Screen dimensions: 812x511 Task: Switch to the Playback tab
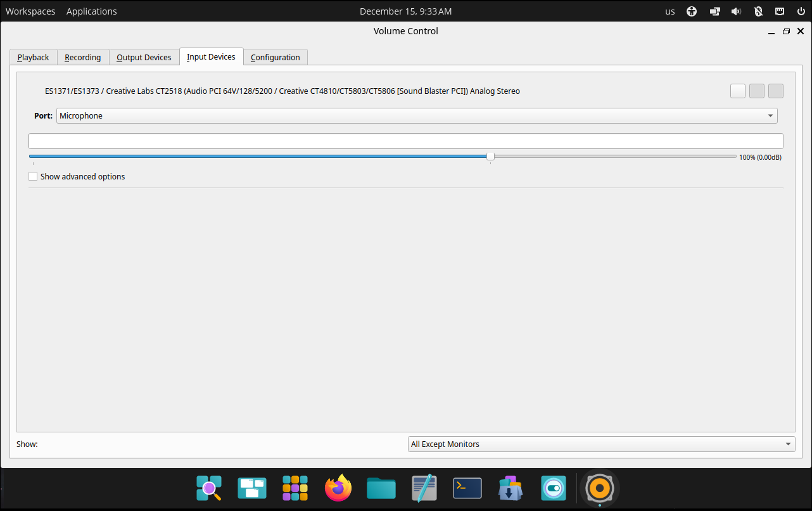pyautogui.click(x=33, y=57)
